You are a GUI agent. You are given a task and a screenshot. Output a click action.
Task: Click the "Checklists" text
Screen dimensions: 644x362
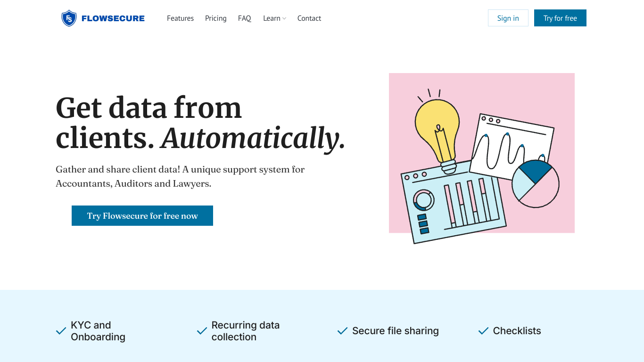pos(517,331)
